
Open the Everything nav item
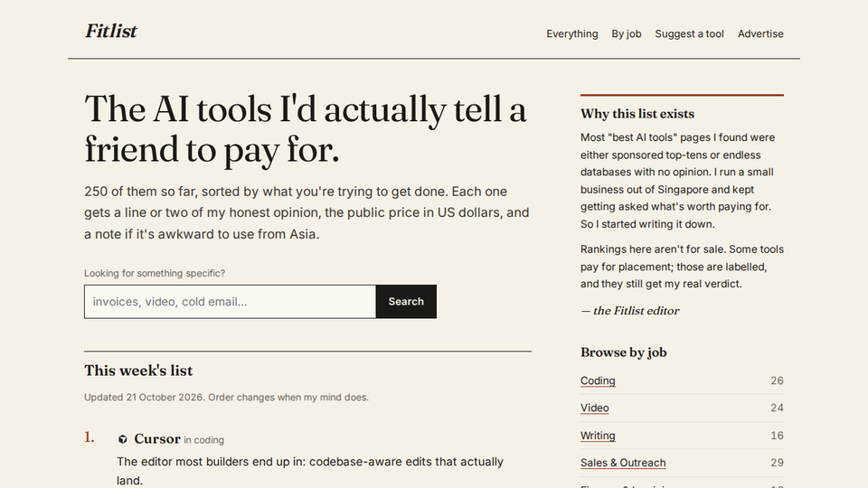[x=571, y=33]
